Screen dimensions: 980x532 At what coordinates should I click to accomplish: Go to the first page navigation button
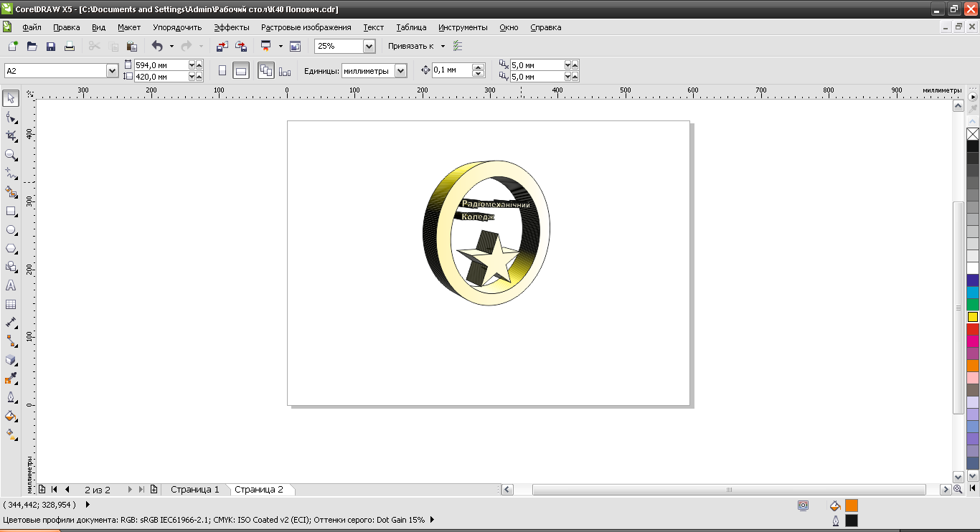pos(55,490)
